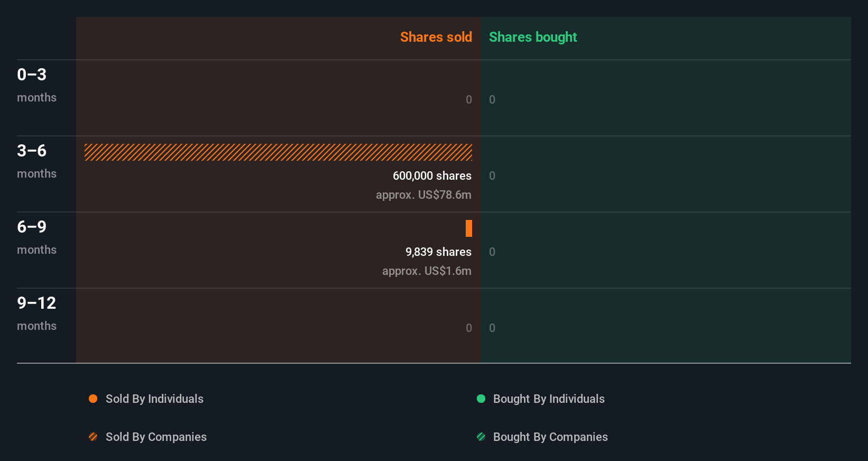Screen dimensions: 868x461
Task: Click the shares bought zero in 3–6 months row
Action: [492, 176]
